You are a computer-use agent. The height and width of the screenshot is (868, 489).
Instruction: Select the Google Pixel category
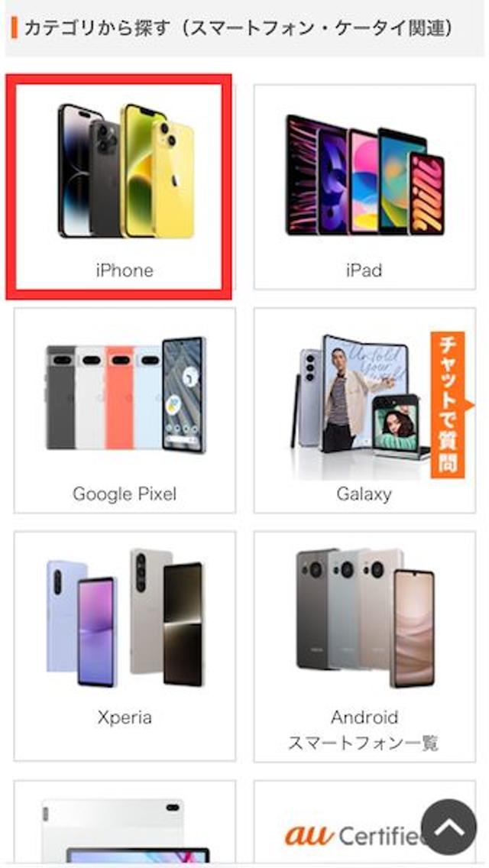click(x=125, y=410)
